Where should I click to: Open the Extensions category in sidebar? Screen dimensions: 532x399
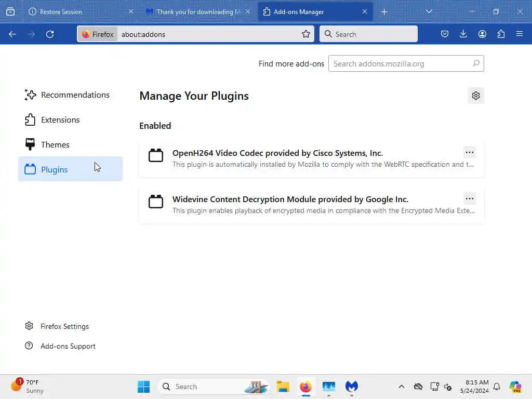pyautogui.click(x=70, y=120)
